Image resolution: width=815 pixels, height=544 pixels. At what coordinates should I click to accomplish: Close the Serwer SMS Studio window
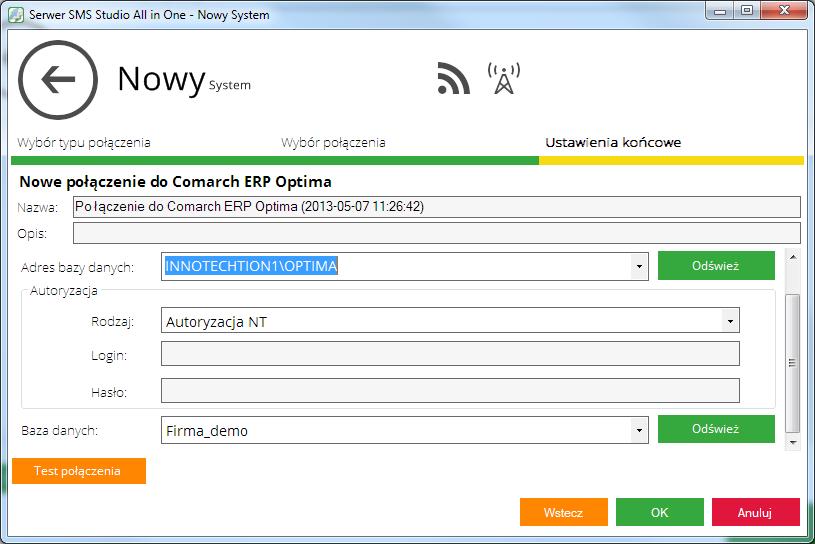click(x=784, y=11)
